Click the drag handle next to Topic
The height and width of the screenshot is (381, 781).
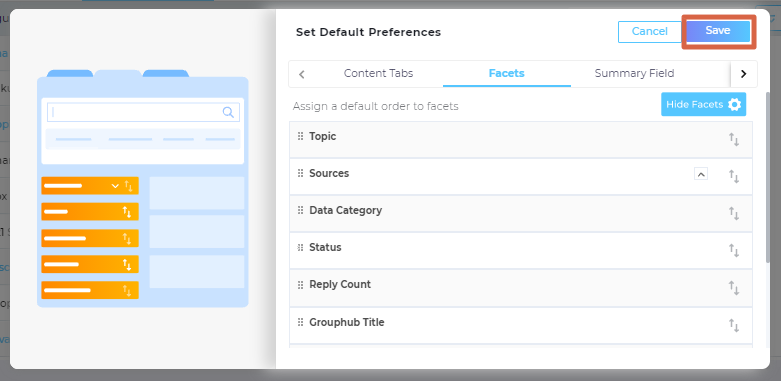pyautogui.click(x=300, y=136)
